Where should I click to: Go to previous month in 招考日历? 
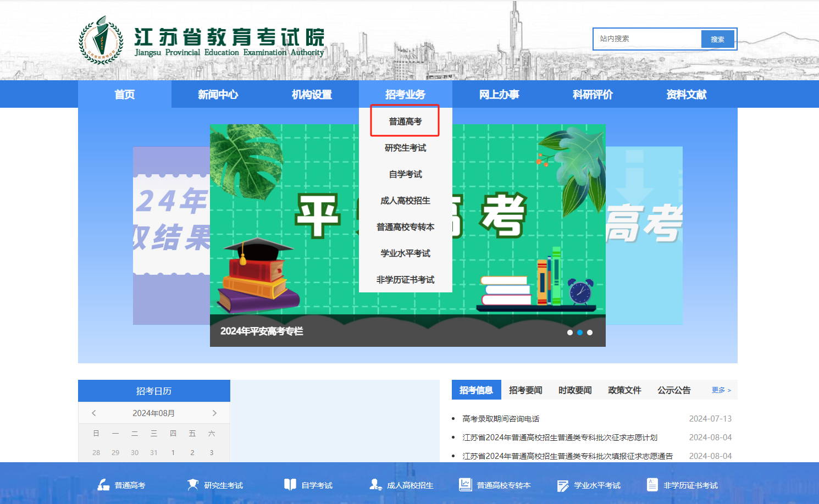94,413
